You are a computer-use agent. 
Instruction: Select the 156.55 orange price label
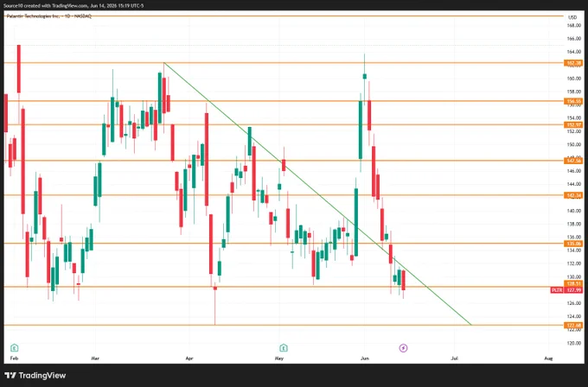pyautogui.click(x=573, y=101)
